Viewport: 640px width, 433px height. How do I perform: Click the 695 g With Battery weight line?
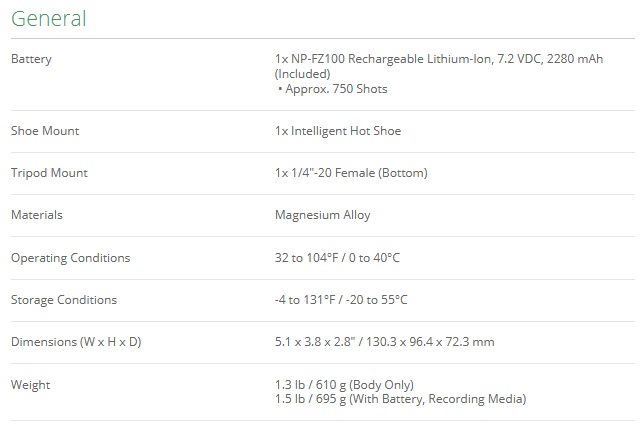pyautogui.click(x=400, y=399)
